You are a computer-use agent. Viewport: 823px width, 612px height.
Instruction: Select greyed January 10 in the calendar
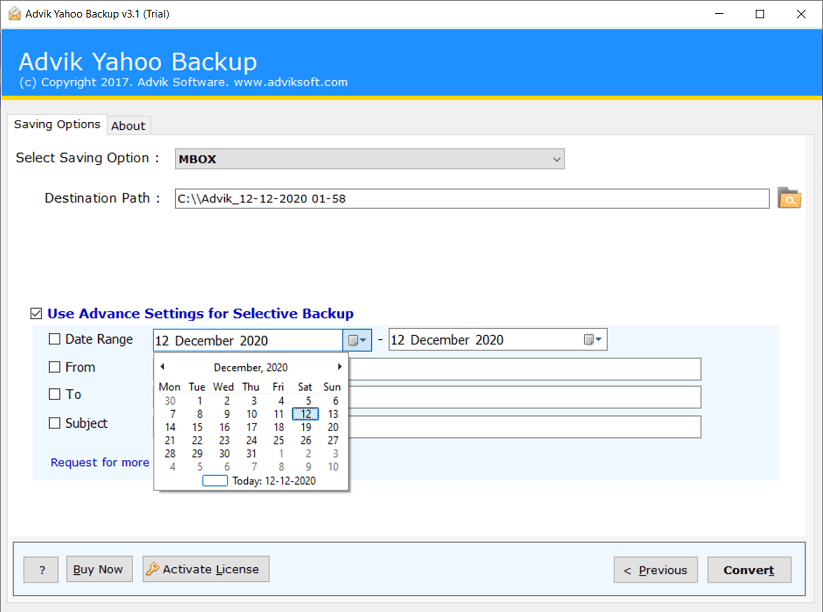tap(333, 467)
